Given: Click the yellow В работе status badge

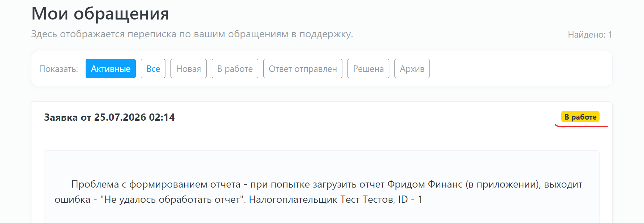Looking at the screenshot, I should 580,117.
